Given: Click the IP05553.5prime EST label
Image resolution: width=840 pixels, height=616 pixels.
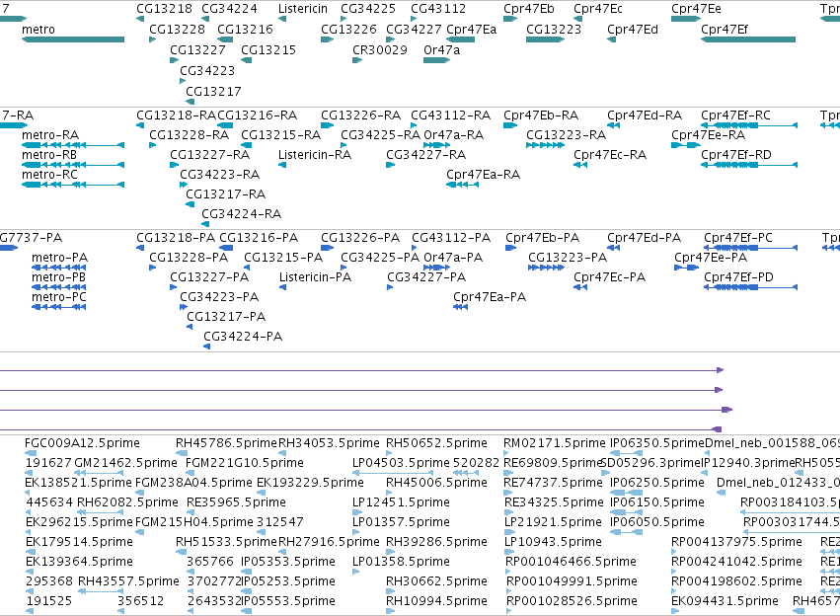Looking at the screenshot, I should 288,601.
